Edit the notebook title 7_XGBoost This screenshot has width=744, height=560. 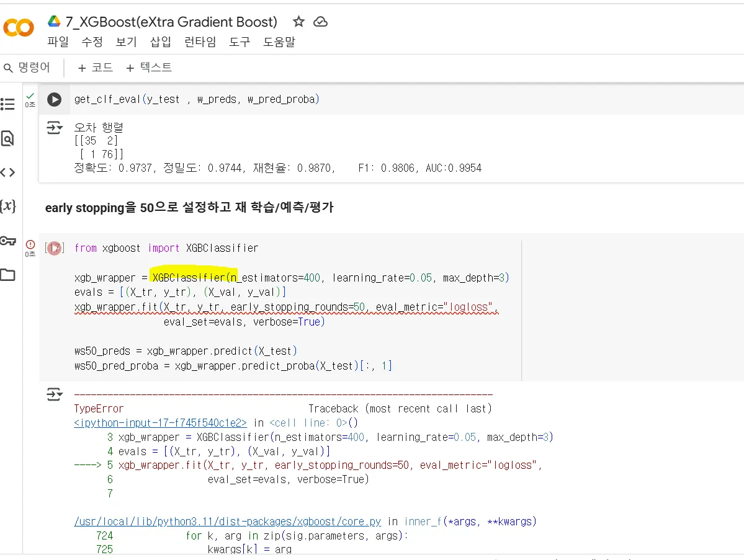(171, 21)
